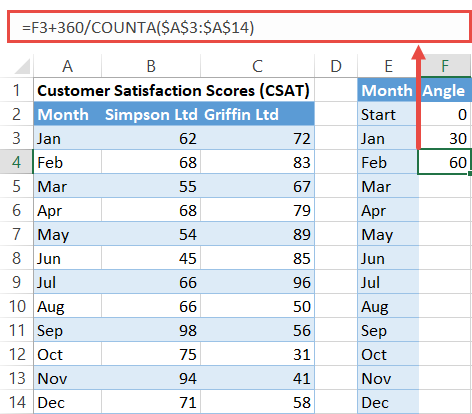472x414 pixels.
Task: Select Griffin Ltd Jul value 96
Action: (257, 282)
